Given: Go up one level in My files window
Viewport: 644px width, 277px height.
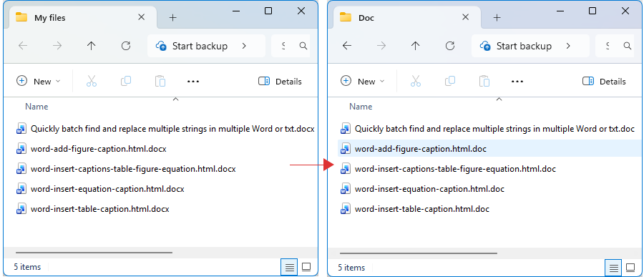Looking at the screenshot, I should [91, 46].
